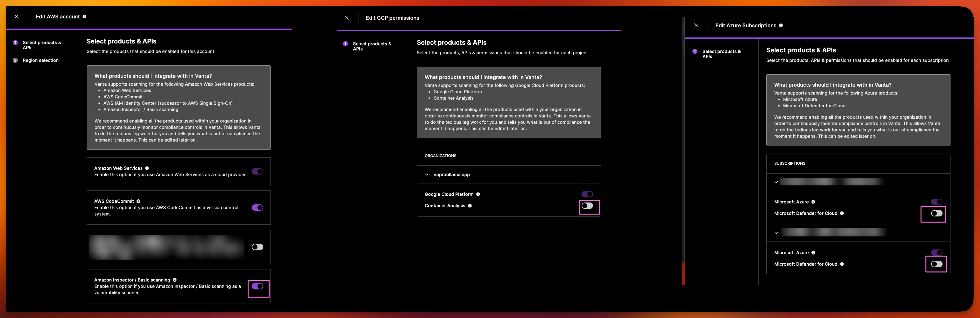Toggle Microsoft Azure switch in first subscription
980x318 pixels.
(937, 202)
